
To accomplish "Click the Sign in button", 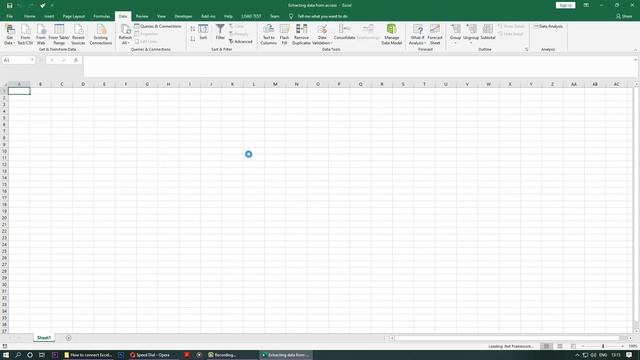I will coord(565,5).
